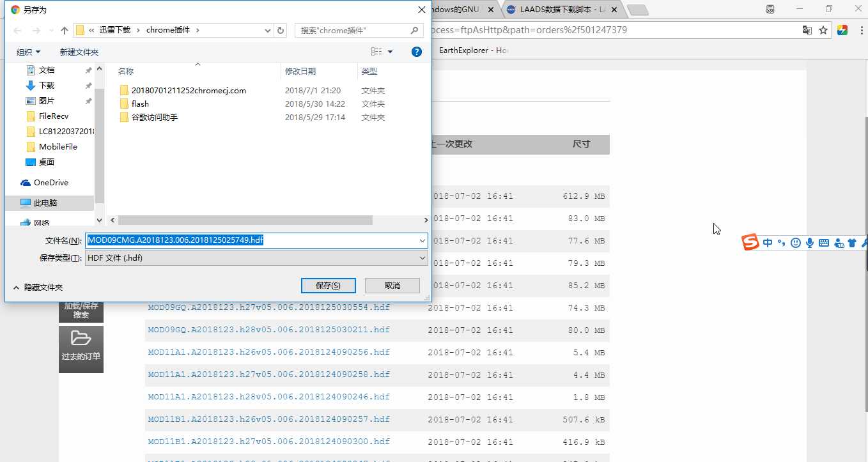Open the EarthExplorer bookmark
Image resolution: width=868 pixels, height=462 pixels.
[x=473, y=50]
